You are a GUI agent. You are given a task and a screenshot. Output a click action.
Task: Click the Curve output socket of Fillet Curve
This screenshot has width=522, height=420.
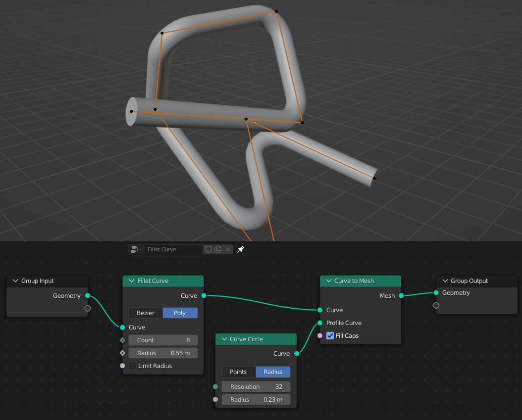[204, 295]
